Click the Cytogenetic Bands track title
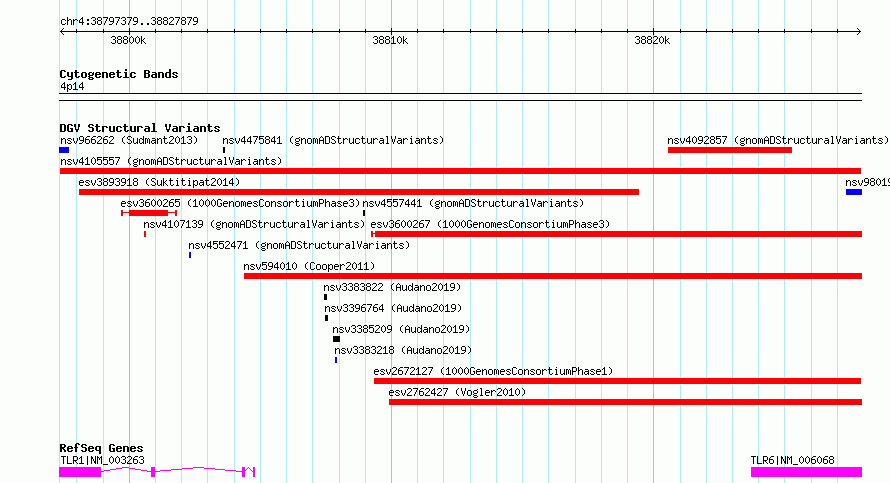The image size is (890, 483). pos(119,74)
